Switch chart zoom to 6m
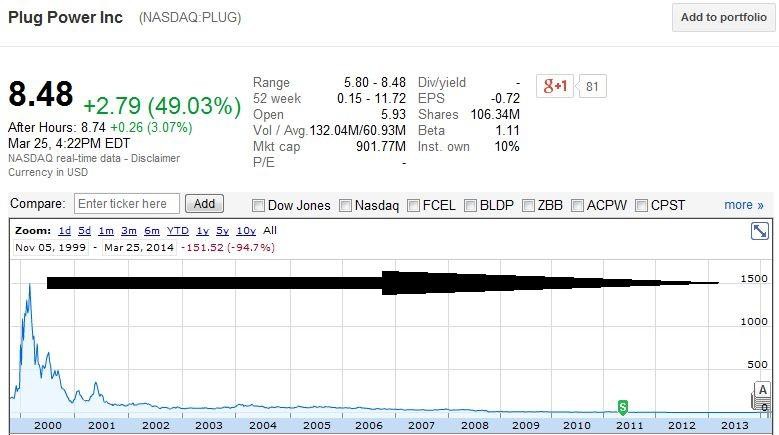The width and height of the screenshot is (779, 435). [x=151, y=230]
